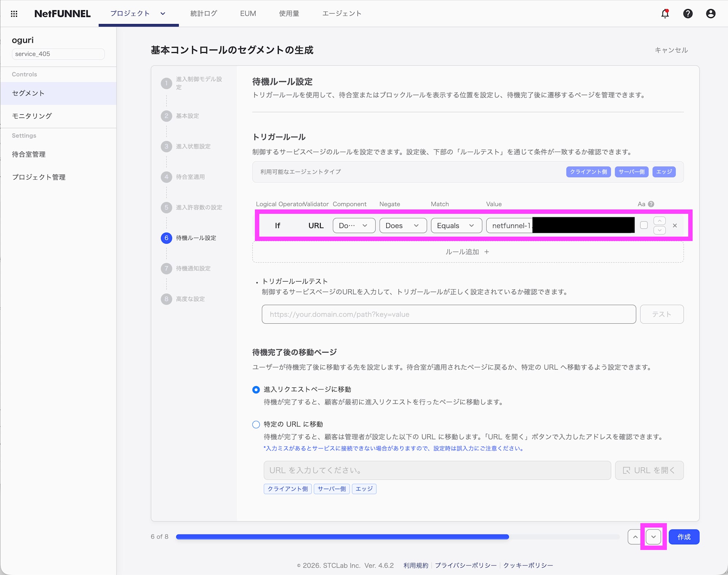The width and height of the screenshot is (728, 575).
Task: Open the エージェント menu item
Action: pos(341,13)
